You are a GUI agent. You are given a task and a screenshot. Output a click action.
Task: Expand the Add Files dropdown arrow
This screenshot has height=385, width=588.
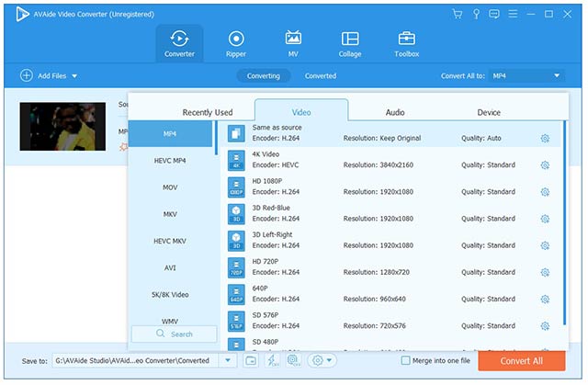coord(74,76)
